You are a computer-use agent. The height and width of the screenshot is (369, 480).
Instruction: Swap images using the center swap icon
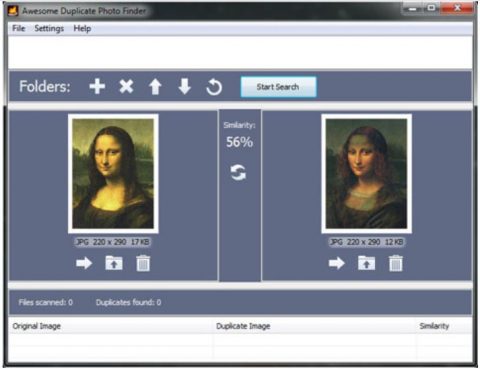[x=238, y=173]
